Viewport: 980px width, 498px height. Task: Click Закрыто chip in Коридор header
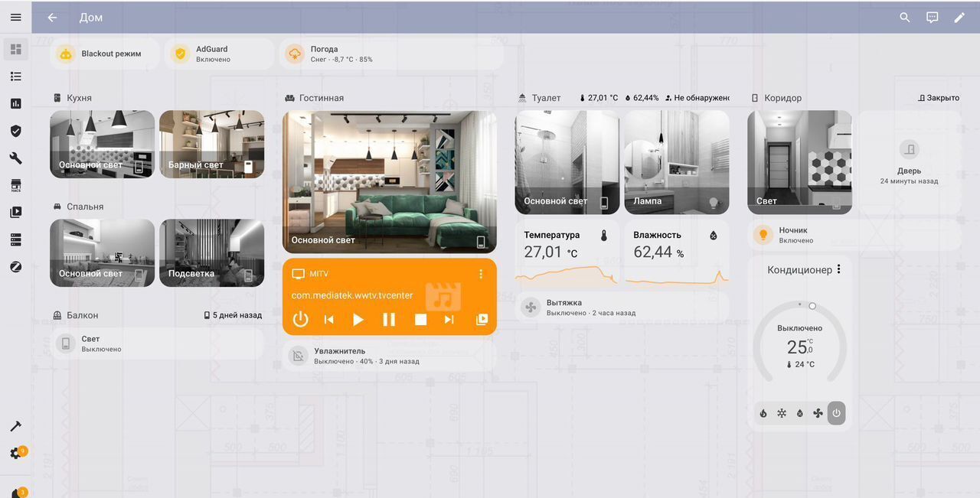tap(938, 98)
